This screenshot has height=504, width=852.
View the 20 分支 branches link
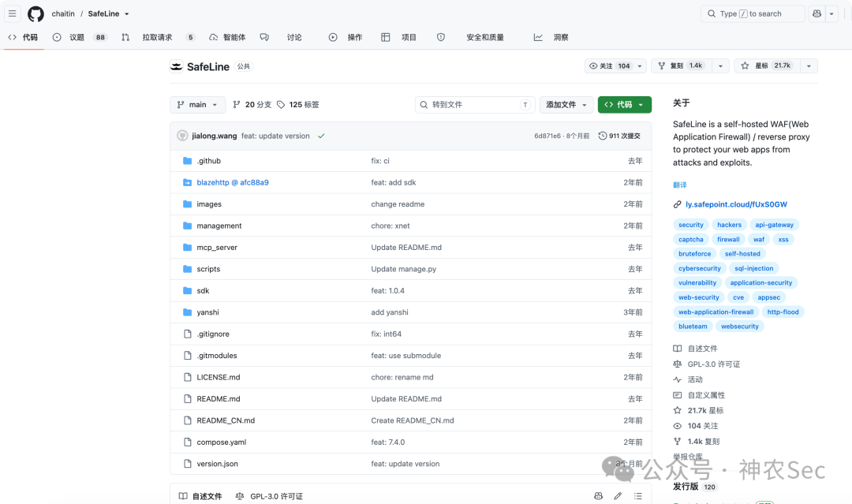(x=252, y=104)
